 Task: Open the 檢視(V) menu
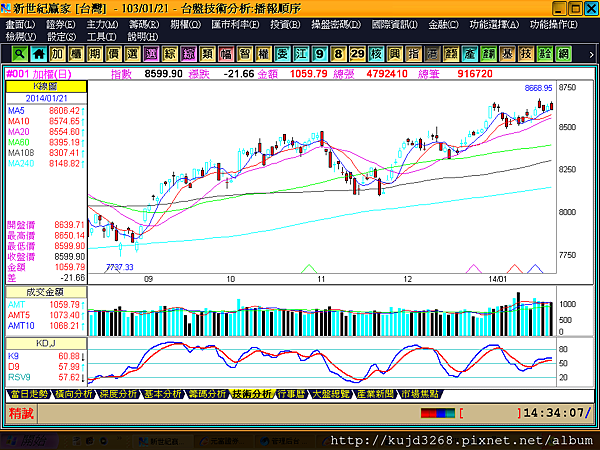point(21,37)
